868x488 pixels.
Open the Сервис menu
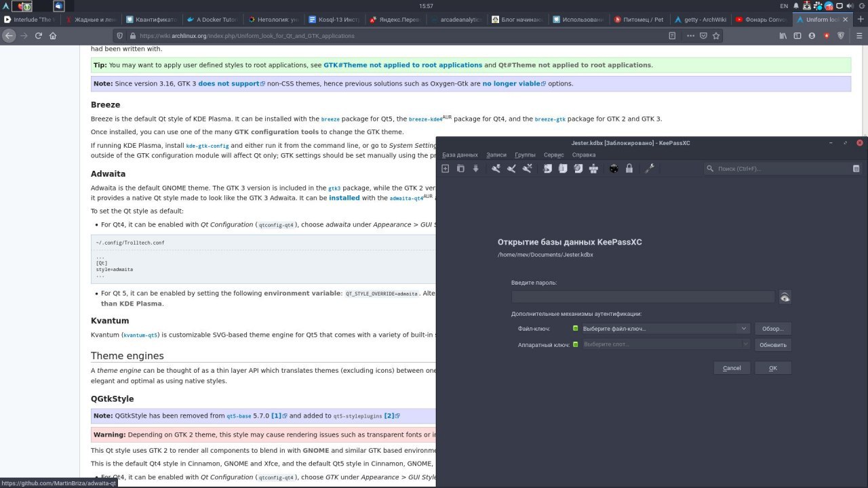[553, 155]
